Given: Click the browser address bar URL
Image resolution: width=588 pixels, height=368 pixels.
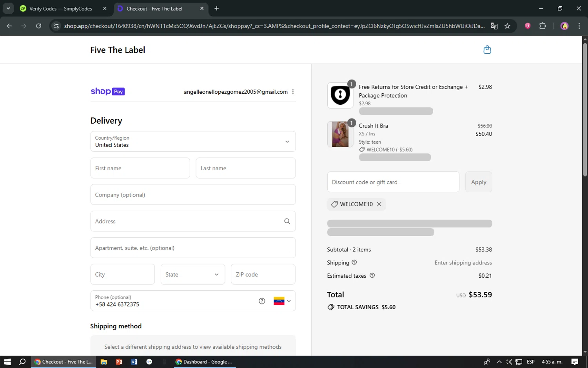Looking at the screenshot, I should 274,26.
